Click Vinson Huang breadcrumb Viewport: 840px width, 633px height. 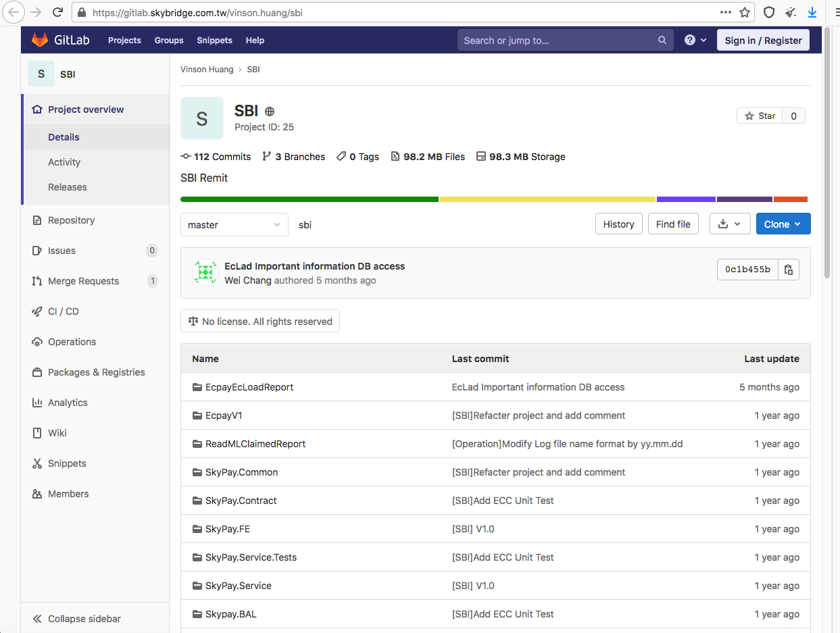(207, 70)
